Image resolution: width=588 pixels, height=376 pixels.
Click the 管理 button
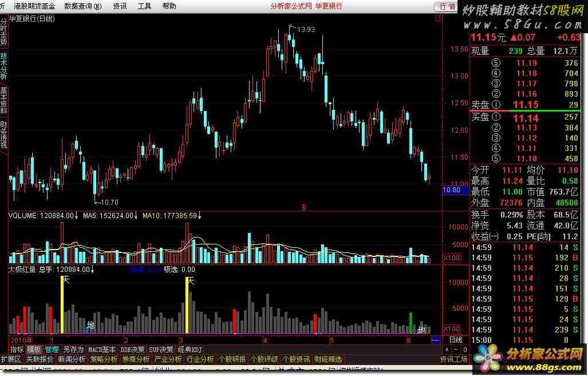(x=52, y=349)
